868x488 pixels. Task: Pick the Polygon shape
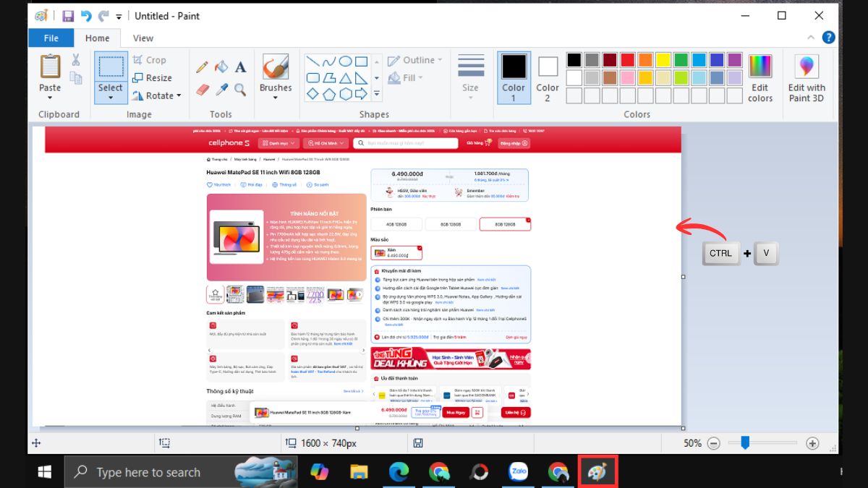pos(329,78)
